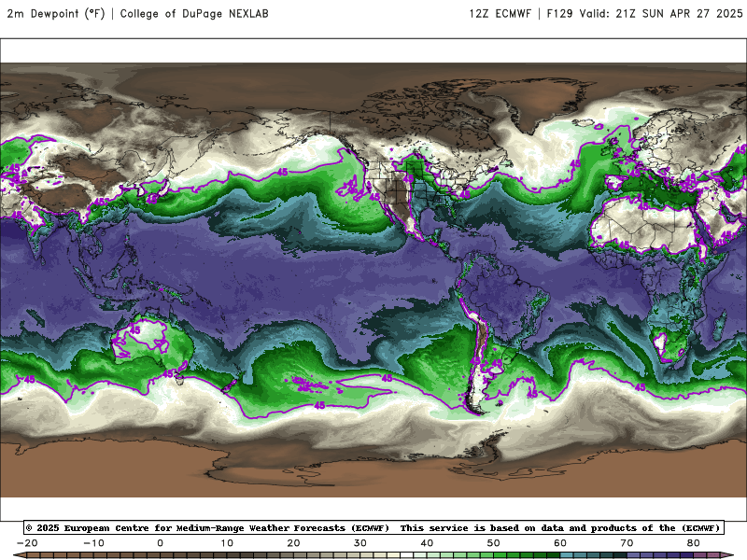Click the "12Z ECMWF" model run text
Image resolution: width=747 pixels, height=560 pixels.
pyautogui.click(x=500, y=13)
